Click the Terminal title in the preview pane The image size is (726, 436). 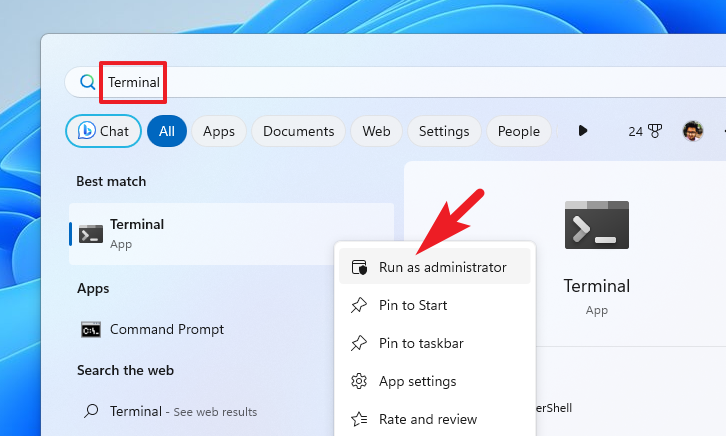pyautogui.click(x=596, y=286)
